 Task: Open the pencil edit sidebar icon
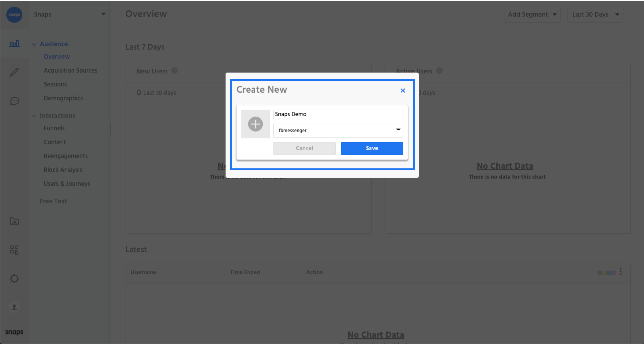click(x=14, y=72)
